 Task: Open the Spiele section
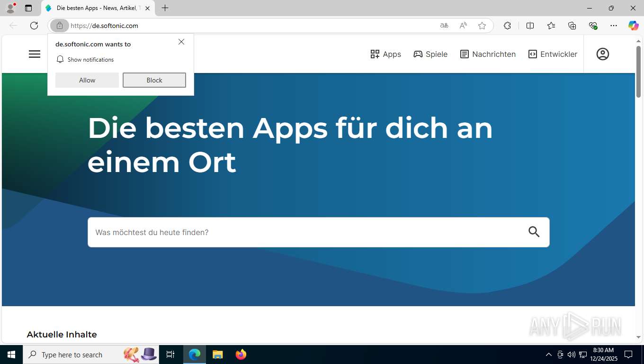pyautogui.click(x=430, y=54)
